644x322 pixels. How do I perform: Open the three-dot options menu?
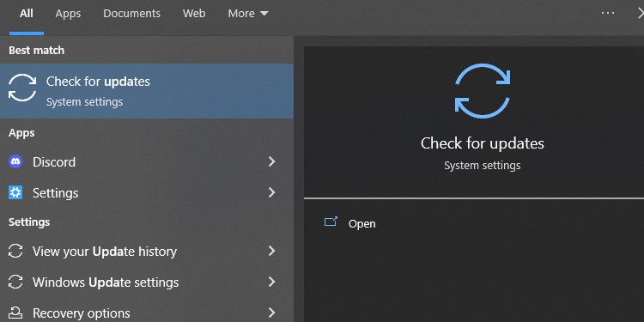[x=608, y=13]
